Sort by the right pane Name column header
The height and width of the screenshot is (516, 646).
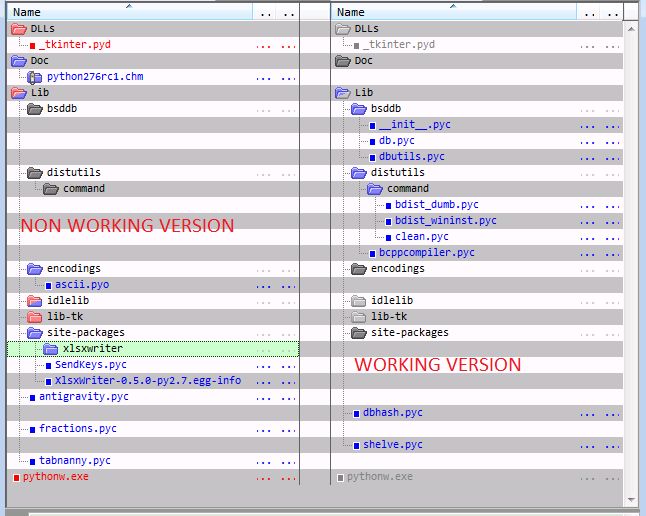(454, 12)
